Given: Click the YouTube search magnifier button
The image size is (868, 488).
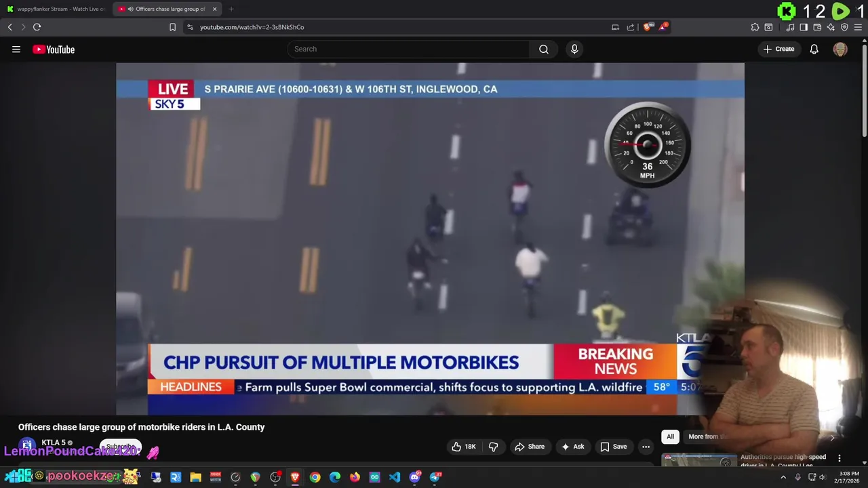Looking at the screenshot, I should click(x=544, y=49).
